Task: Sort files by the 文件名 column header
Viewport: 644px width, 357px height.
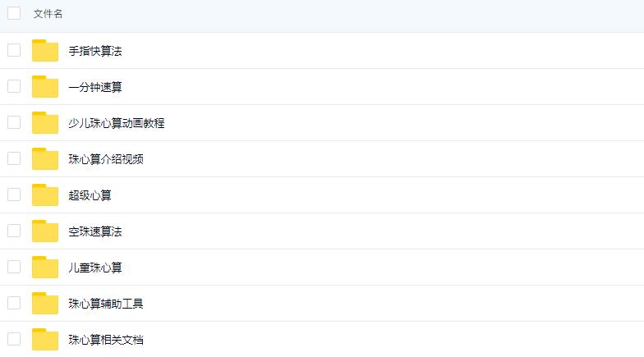Action: tap(48, 14)
